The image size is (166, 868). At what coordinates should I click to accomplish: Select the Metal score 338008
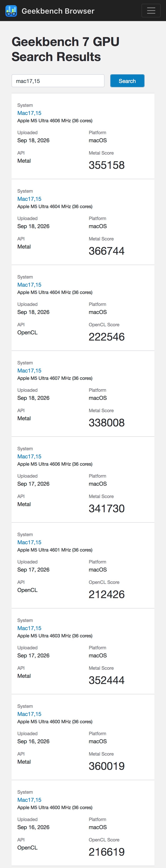pyautogui.click(x=107, y=423)
